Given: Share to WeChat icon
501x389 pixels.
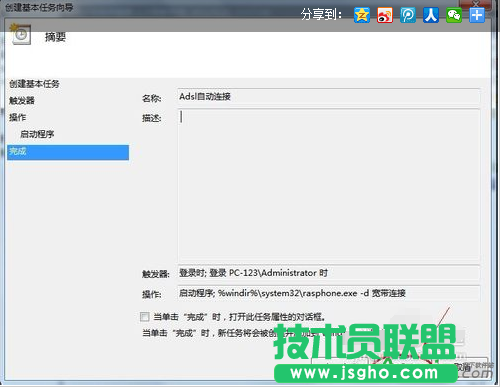Looking at the screenshot, I should coord(454,15).
